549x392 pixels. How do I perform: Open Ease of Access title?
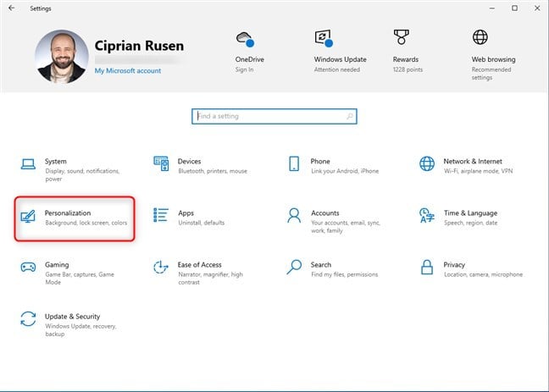point(200,265)
